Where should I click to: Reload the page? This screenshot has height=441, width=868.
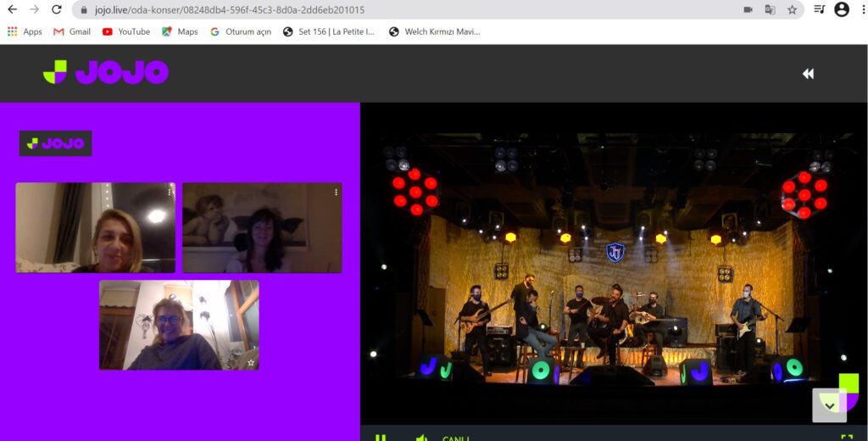pos(57,10)
